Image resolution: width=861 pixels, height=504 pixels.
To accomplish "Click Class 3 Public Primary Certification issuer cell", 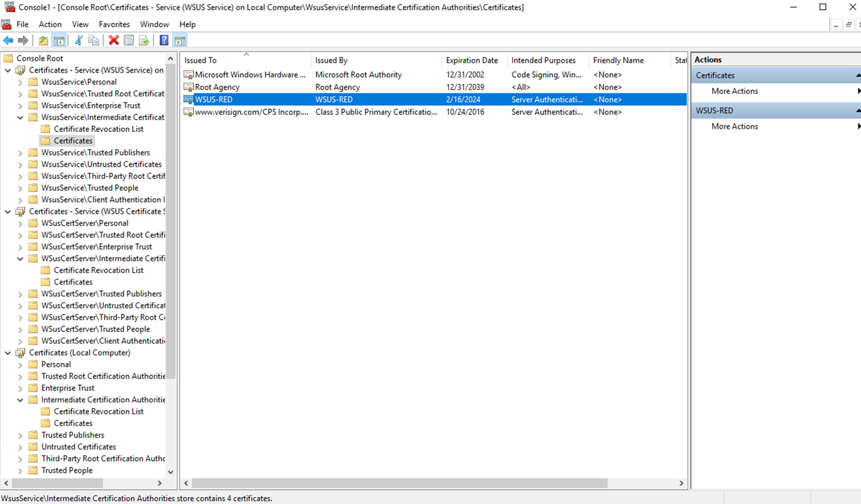I will (x=376, y=112).
